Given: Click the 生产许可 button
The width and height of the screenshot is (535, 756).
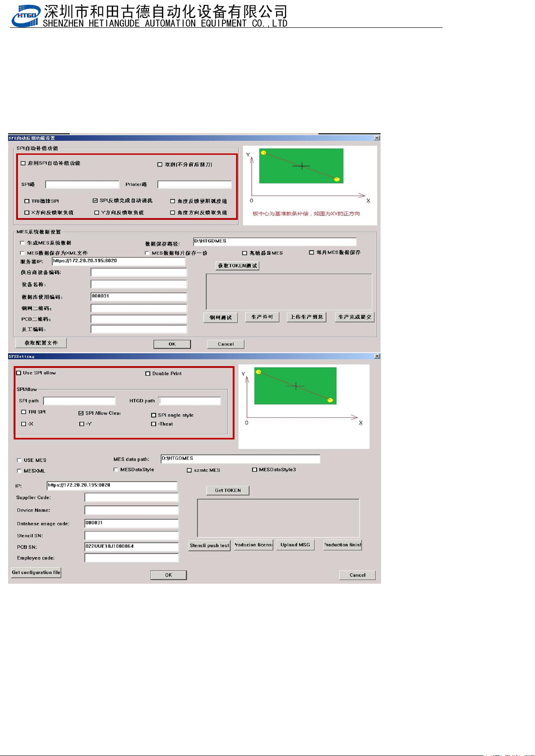Looking at the screenshot, I should 262,317.
